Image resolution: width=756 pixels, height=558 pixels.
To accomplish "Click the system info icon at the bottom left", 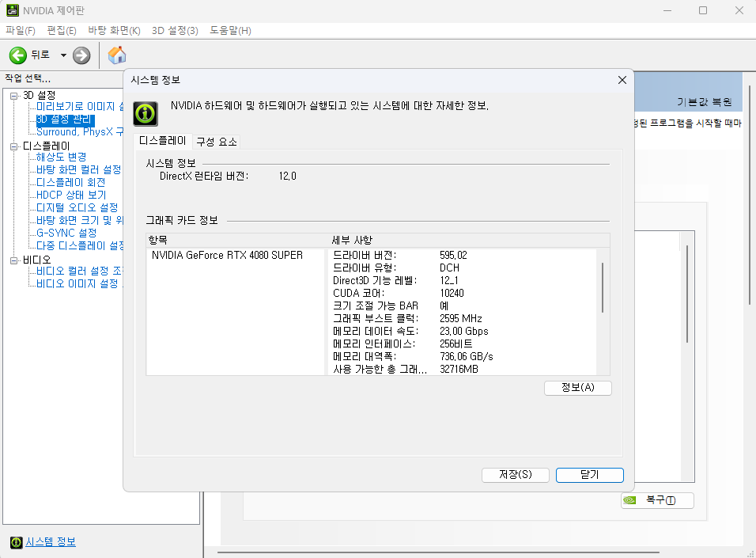I will [x=17, y=542].
